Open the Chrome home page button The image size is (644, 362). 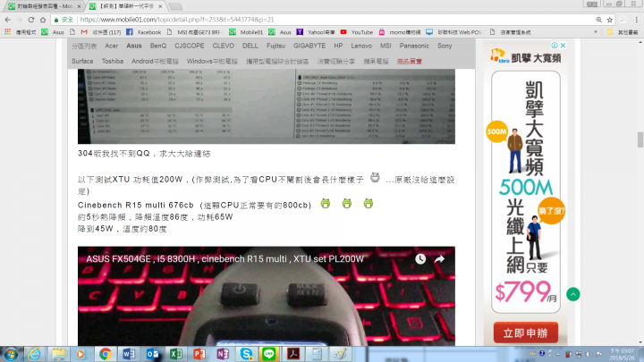point(43,20)
